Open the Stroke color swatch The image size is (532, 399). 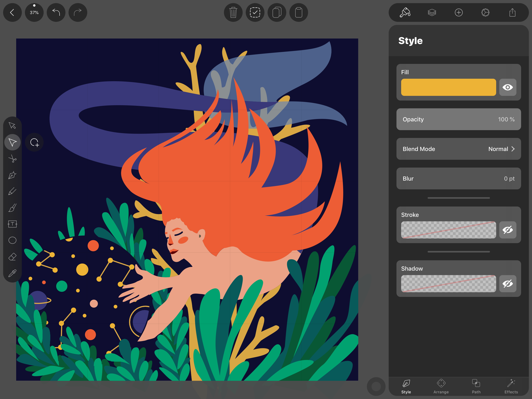pyautogui.click(x=448, y=230)
